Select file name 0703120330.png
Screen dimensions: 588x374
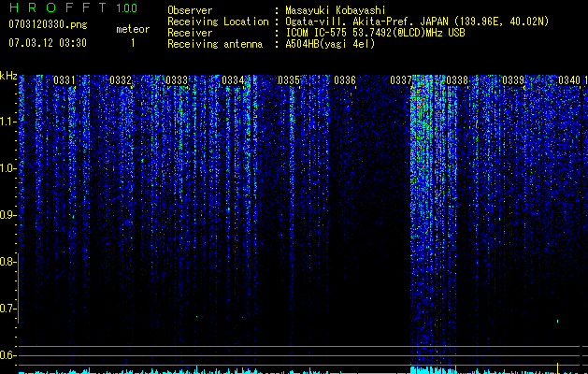click(48, 24)
